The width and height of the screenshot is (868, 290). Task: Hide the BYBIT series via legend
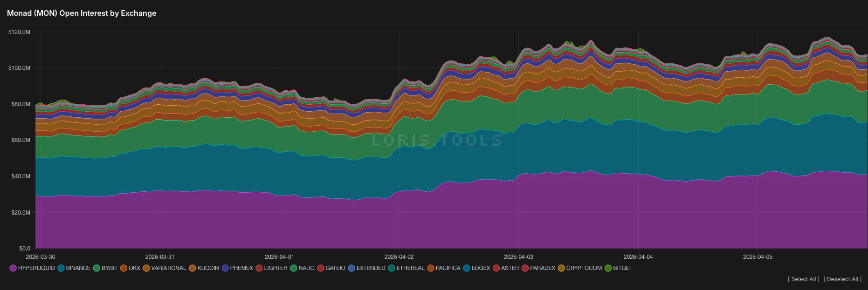point(96,268)
